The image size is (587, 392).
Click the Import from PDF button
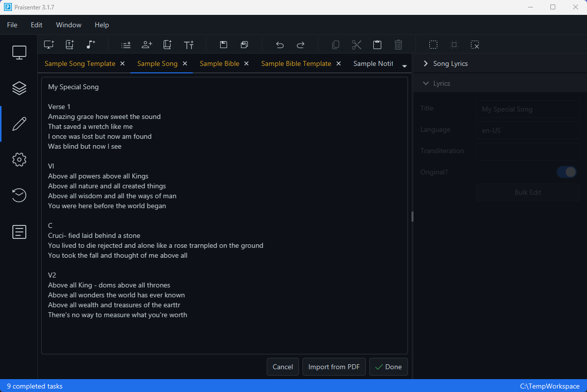click(x=334, y=367)
